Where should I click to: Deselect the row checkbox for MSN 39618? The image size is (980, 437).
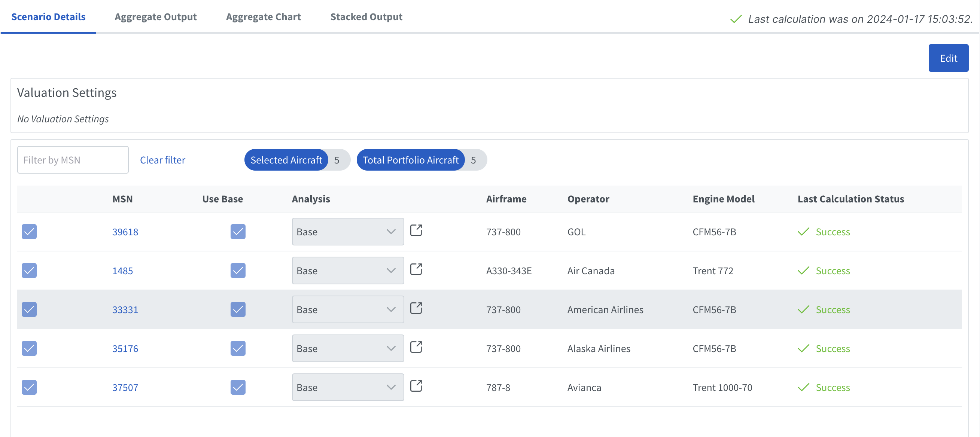29,232
